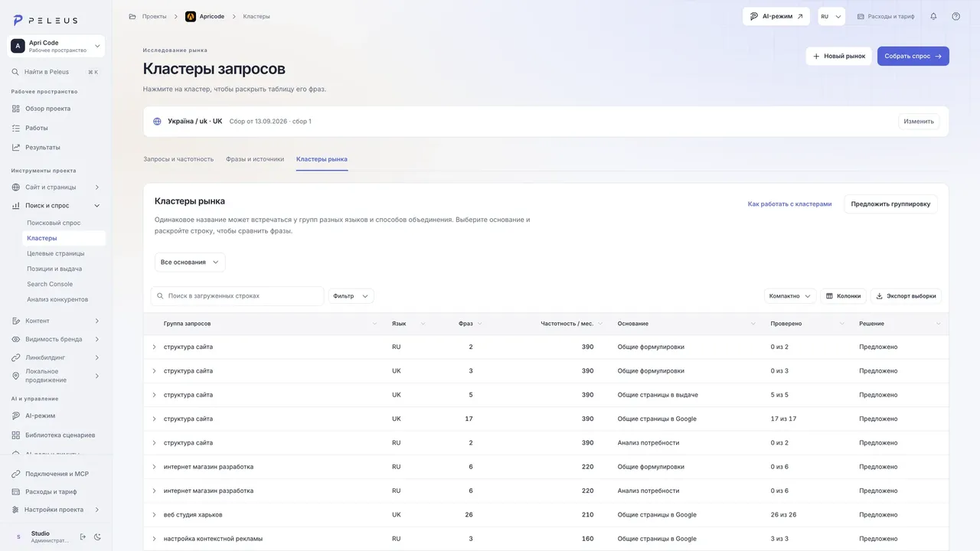Click Экспорт выборки download button
Viewport: 980px width, 551px height.
tap(906, 295)
